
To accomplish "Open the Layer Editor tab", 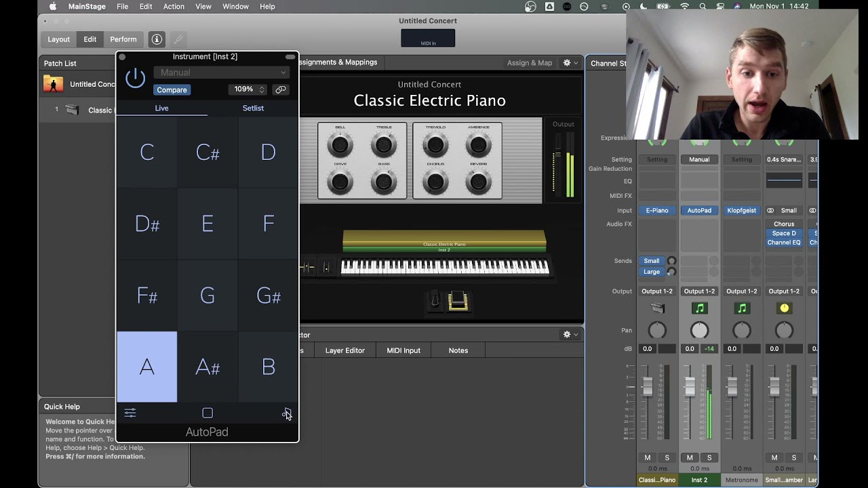I will (344, 350).
